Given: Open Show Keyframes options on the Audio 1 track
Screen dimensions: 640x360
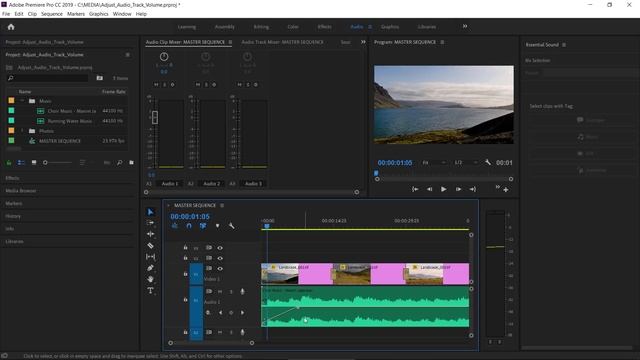Looking at the screenshot, I should (x=208, y=313).
